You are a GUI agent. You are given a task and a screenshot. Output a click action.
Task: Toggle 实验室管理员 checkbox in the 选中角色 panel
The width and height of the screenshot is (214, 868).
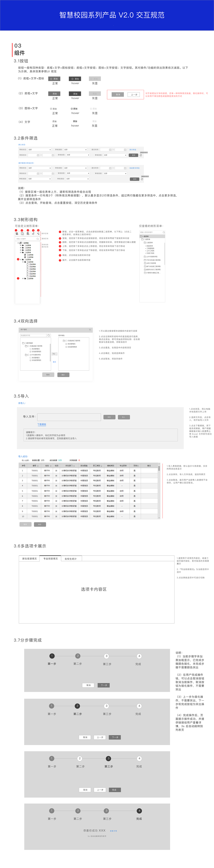[x=66, y=347]
